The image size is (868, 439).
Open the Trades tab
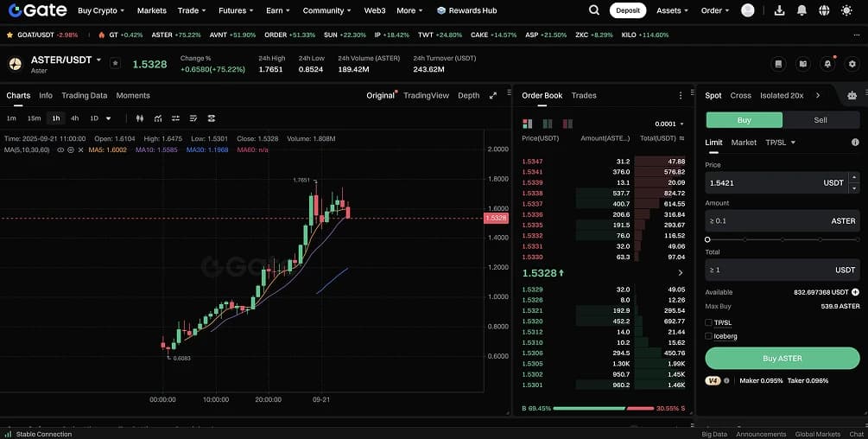584,95
